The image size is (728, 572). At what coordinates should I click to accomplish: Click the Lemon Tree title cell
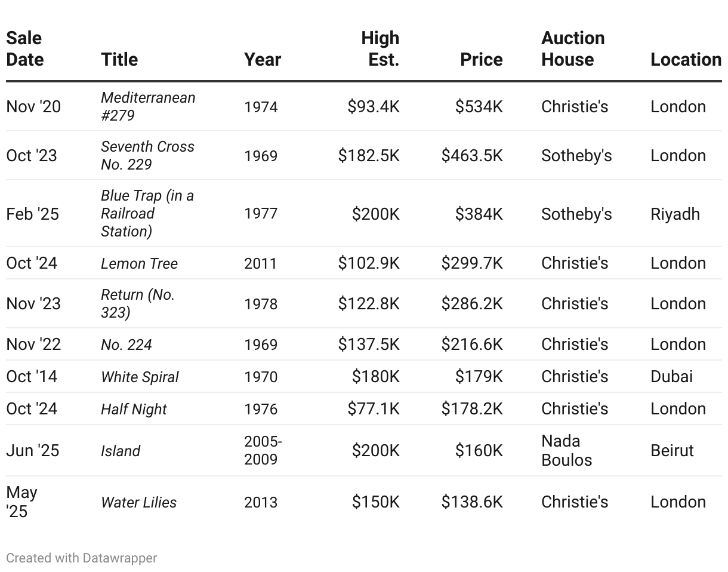(x=139, y=263)
